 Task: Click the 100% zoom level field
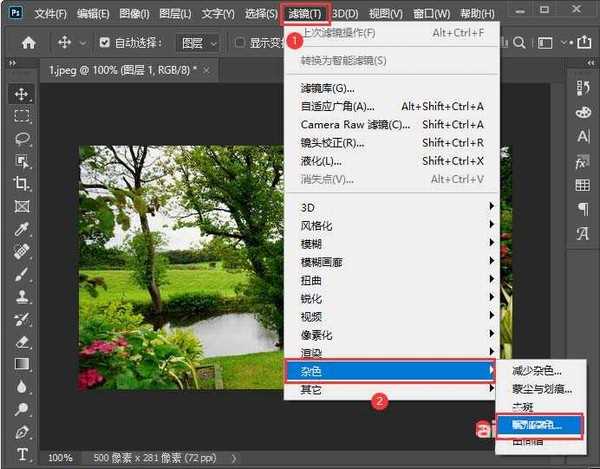[60, 457]
